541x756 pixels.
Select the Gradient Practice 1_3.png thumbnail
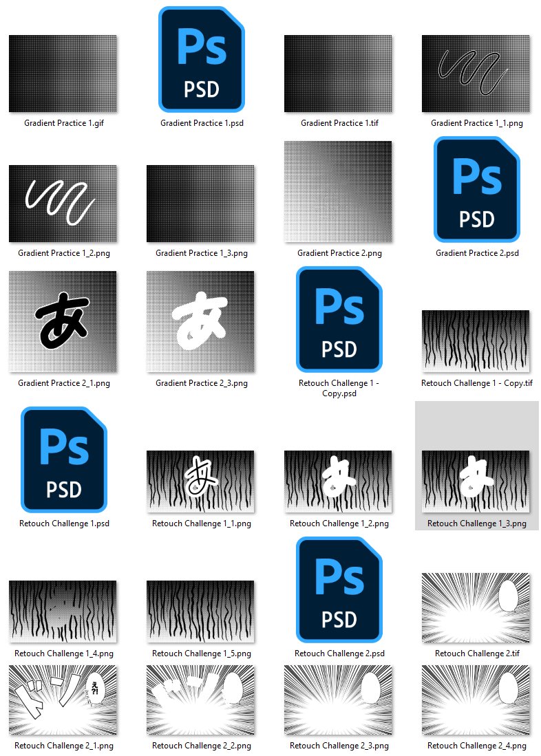200,204
